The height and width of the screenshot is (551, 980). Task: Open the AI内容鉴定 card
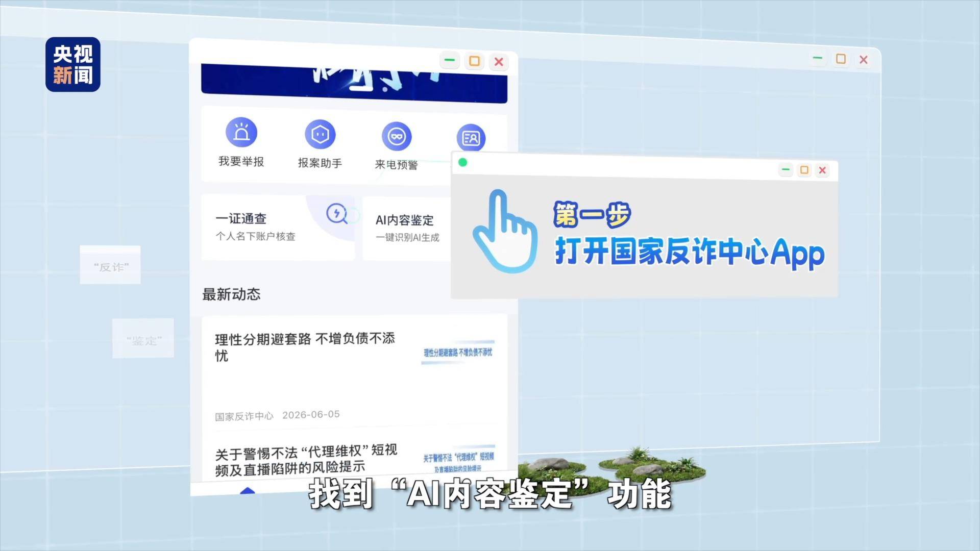[x=407, y=229]
